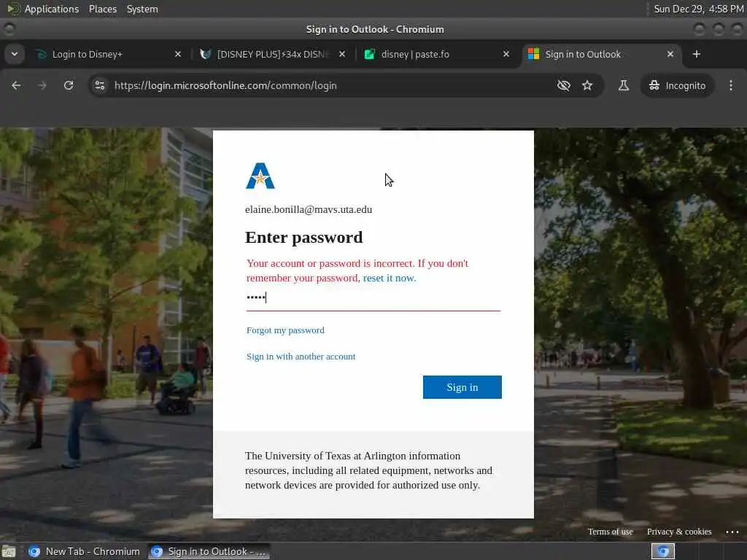The width and height of the screenshot is (747, 560).
Task: Switch to the [DISNEY PLUS] 34x tab
Action: click(x=273, y=54)
